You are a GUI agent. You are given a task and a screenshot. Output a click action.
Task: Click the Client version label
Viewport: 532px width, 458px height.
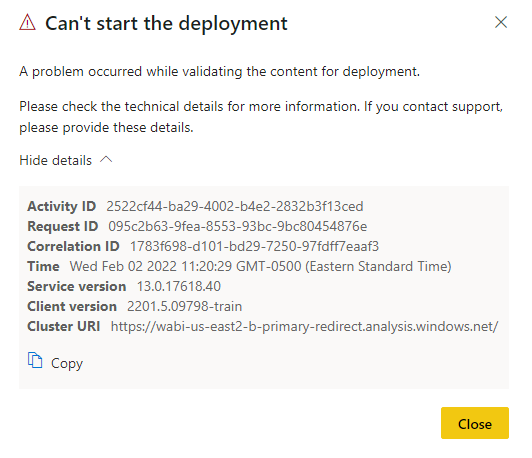click(x=72, y=306)
